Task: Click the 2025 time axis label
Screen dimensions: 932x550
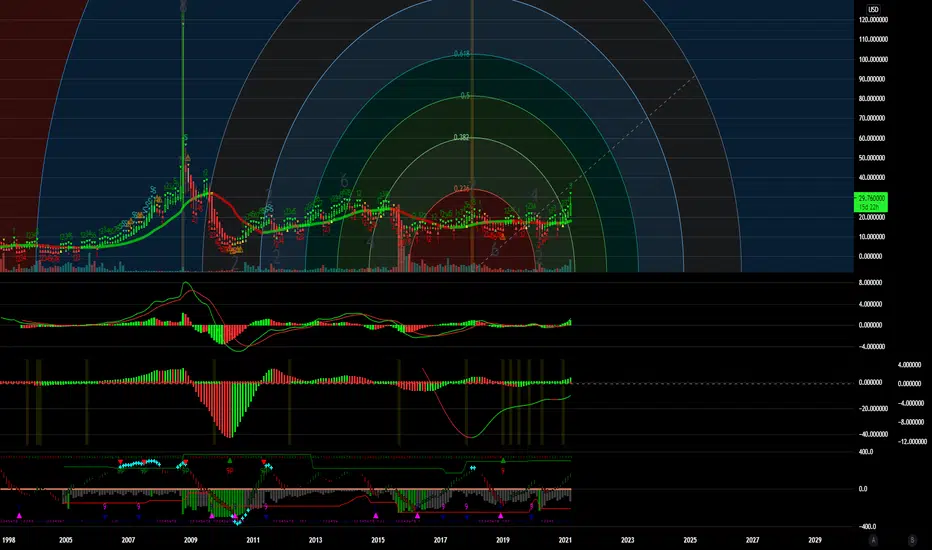Action: point(689,540)
